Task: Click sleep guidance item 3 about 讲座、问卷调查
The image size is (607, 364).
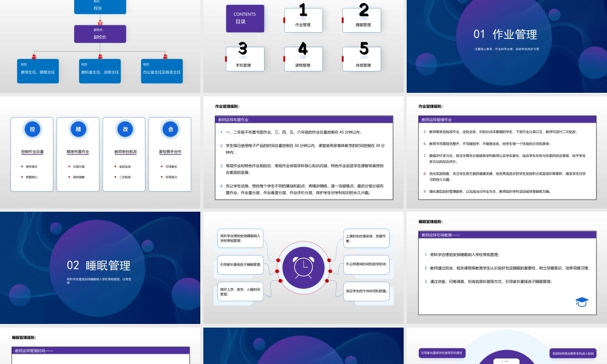Action: coord(488,281)
